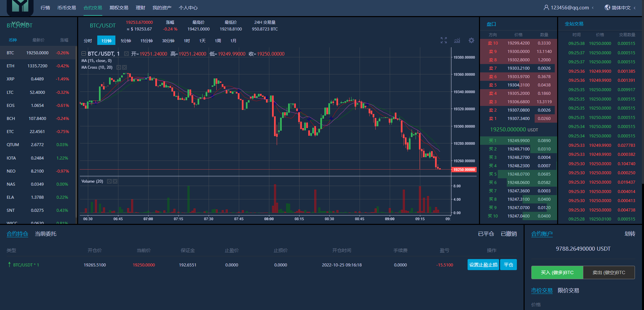This screenshot has width=644, height=310.
Task: Switch chart to 1天 interval
Action: pos(202,41)
